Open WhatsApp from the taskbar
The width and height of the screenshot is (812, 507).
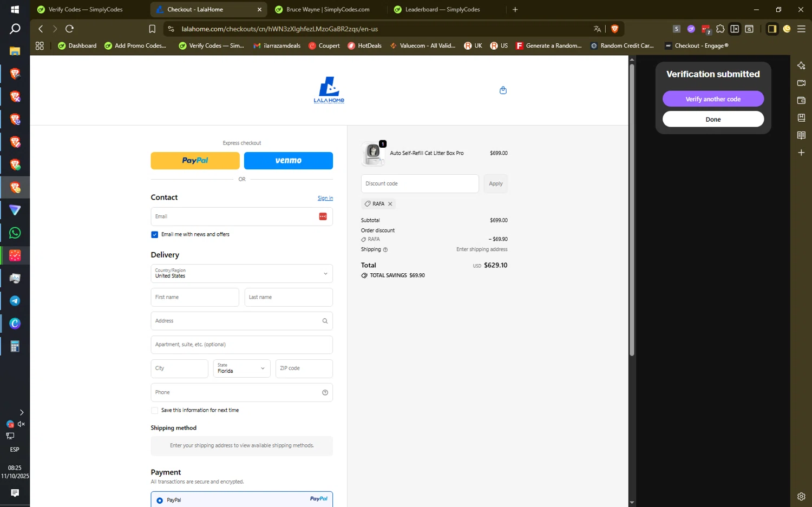15,233
